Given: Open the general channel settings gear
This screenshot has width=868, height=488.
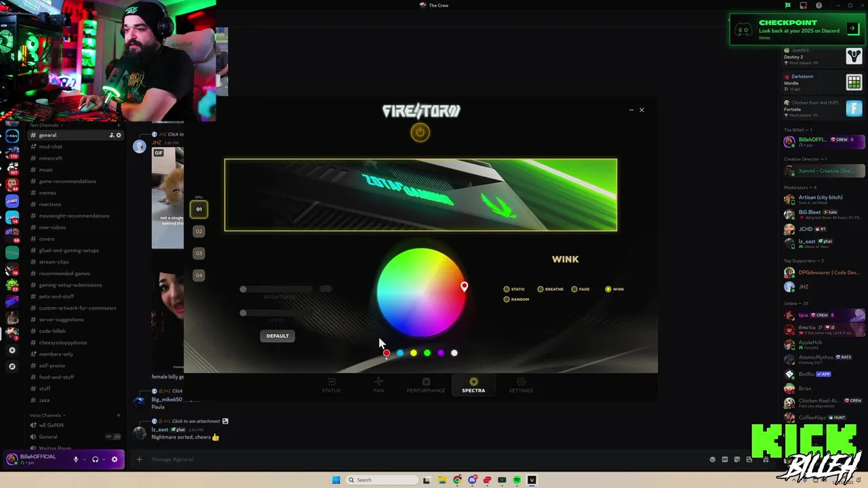Looking at the screenshot, I should click(119, 136).
